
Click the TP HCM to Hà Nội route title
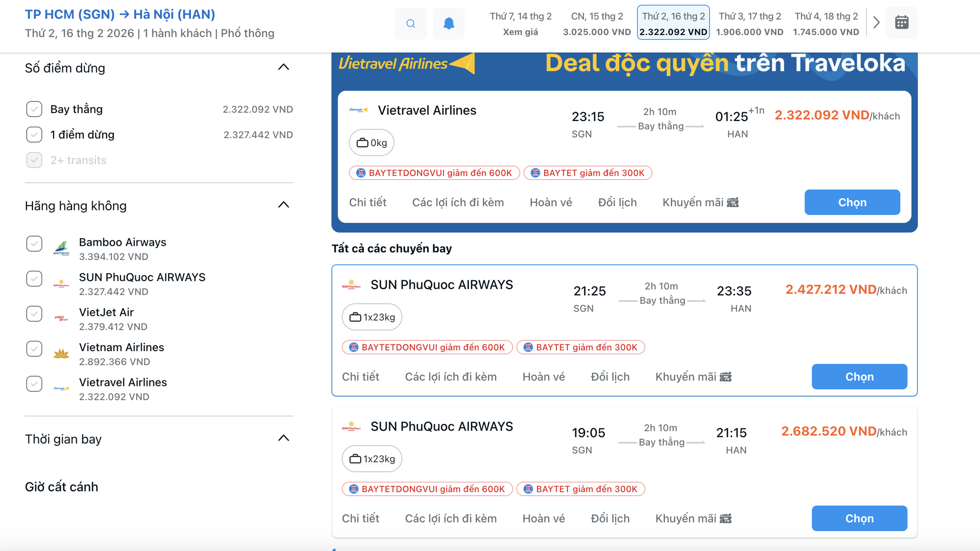pos(120,15)
